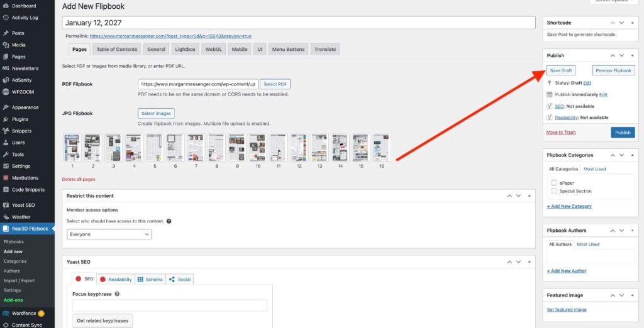Viewport: 644px width, 328px height.
Task: Click the Users icon in sidebar
Action: (x=6, y=143)
